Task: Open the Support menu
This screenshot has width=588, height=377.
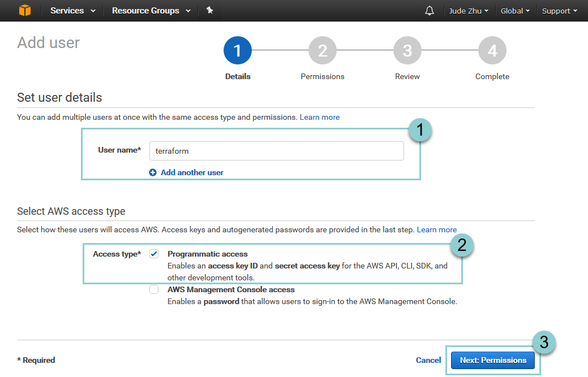Action: coord(559,11)
